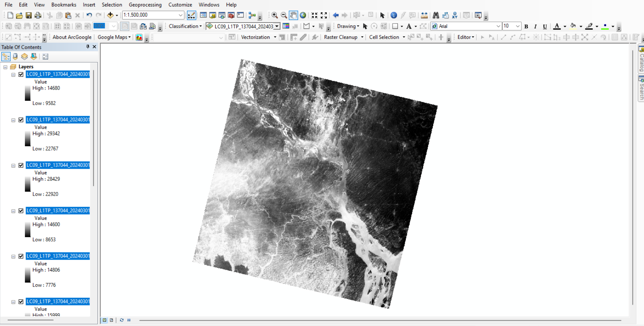Open the Geoprocessing menu

pyautogui.click(x=145, y=5)
